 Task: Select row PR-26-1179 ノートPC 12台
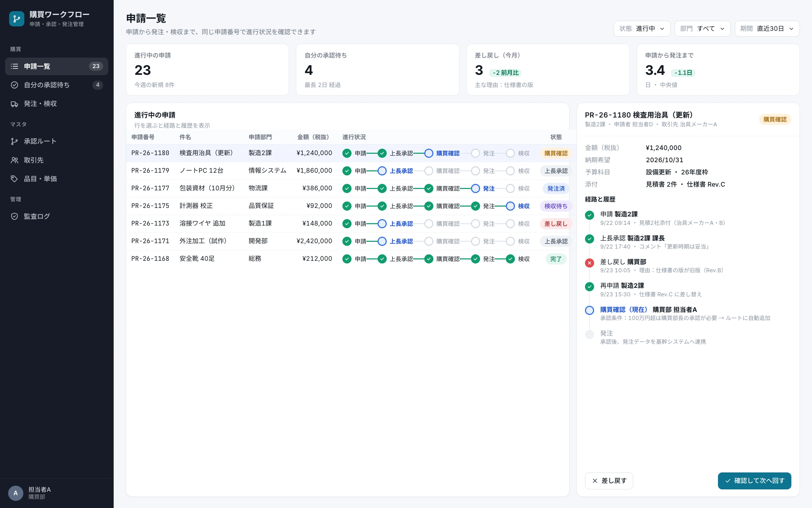tap(347, 171)
